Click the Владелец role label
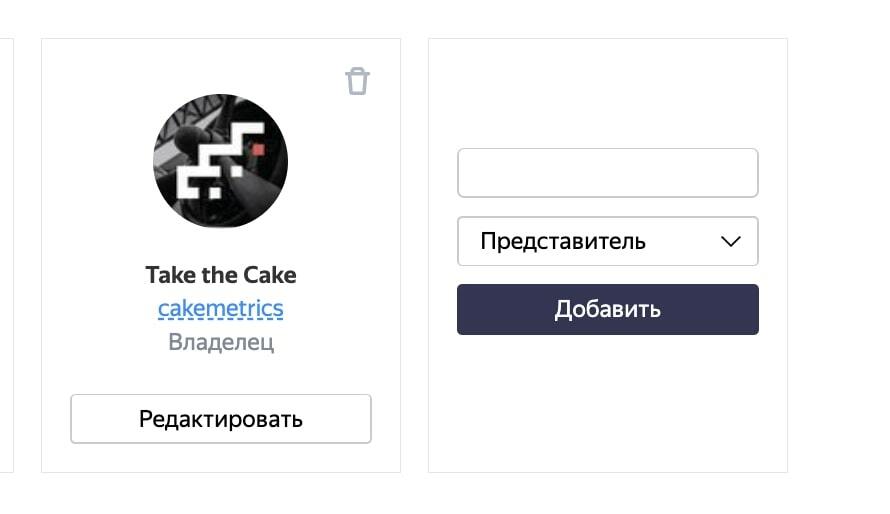The width and height of the screenshot is (890, 514). click(x=221, y=342)
